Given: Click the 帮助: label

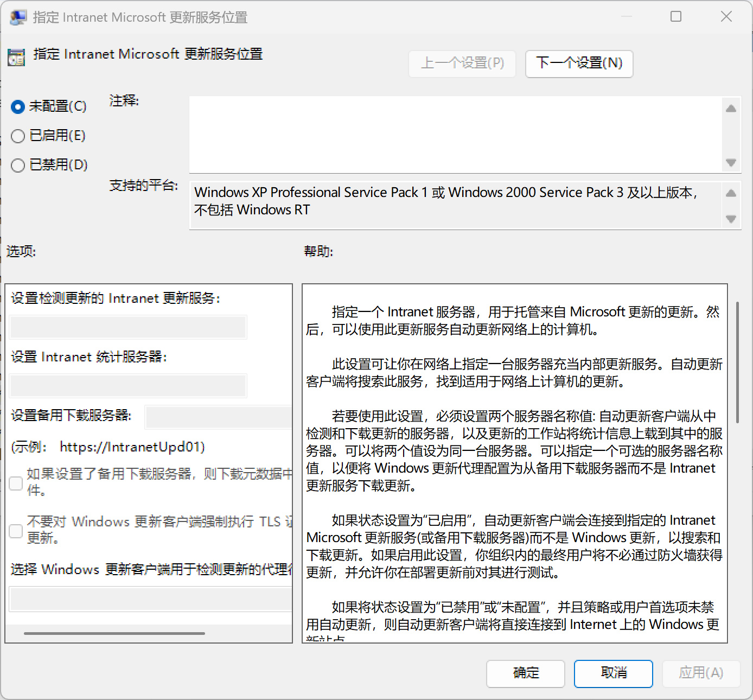Looking at the screenshot, I should point(318,251).
